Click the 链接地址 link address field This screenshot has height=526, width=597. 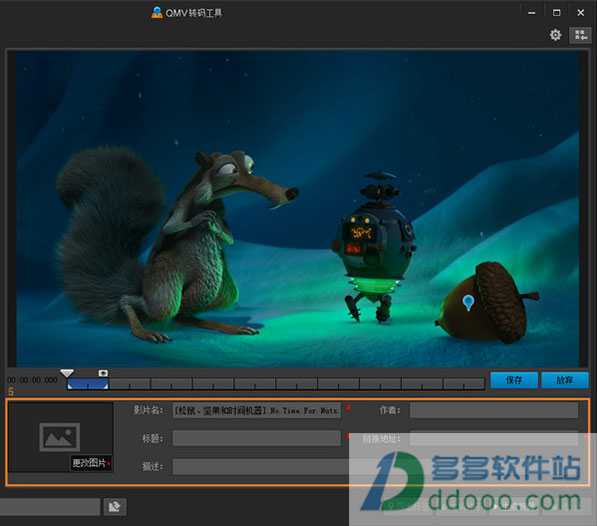pos(494,438)
